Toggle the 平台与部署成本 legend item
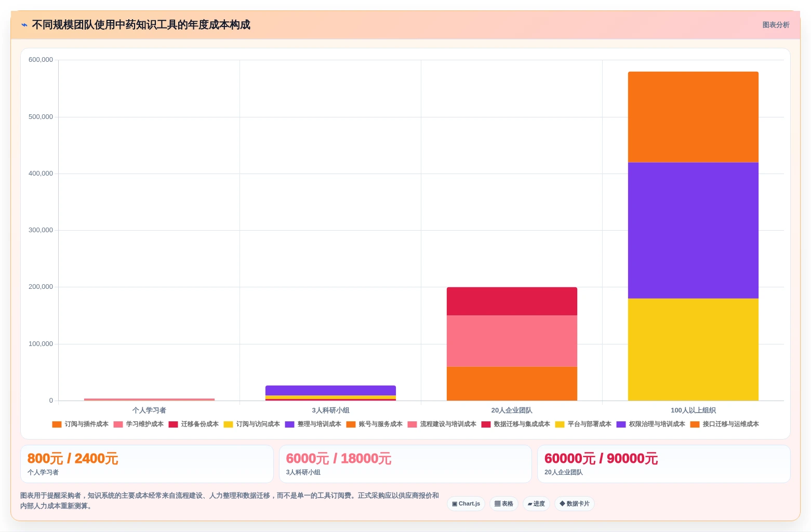The width and height of the screenshot is (811, 532). [x=583, y=424]
